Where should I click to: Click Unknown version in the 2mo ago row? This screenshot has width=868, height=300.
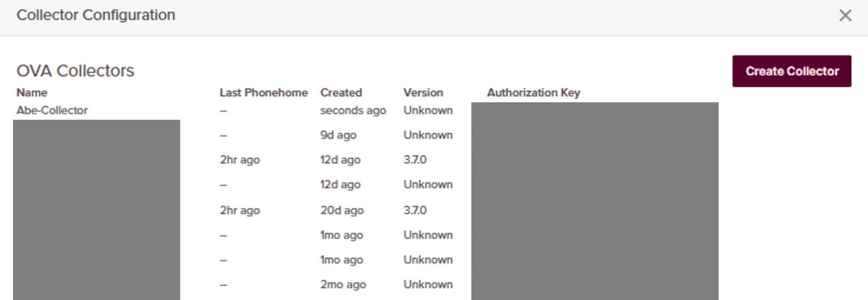coord(428,285)
